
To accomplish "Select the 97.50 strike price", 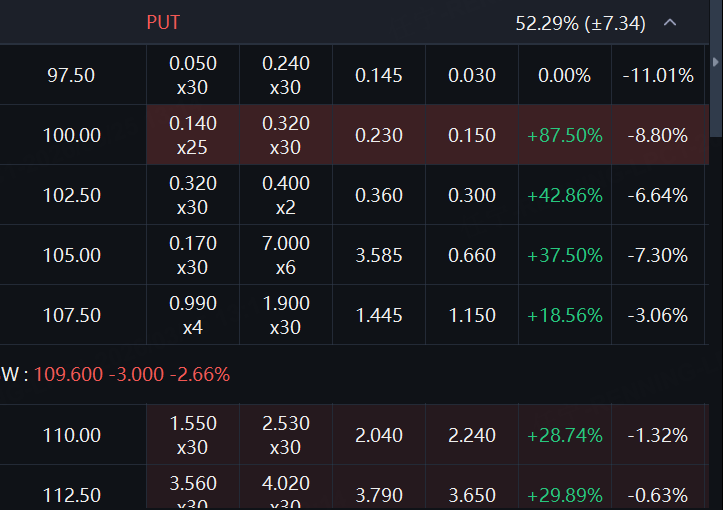I will coord(72,75).
